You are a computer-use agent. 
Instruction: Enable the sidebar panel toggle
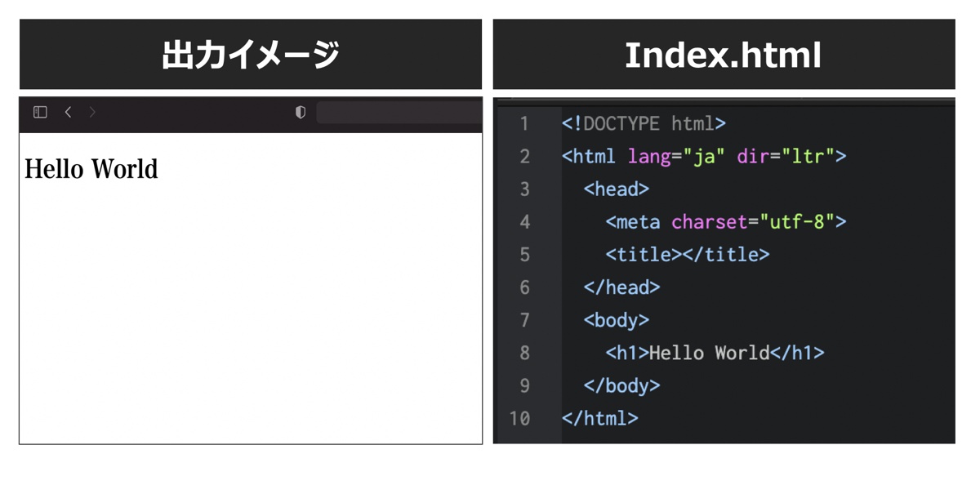point(38,112)
